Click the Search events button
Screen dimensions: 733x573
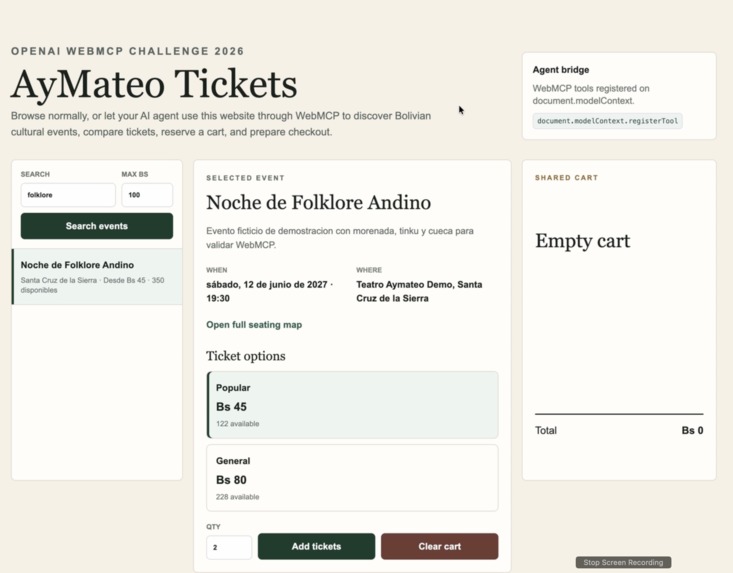97,226
